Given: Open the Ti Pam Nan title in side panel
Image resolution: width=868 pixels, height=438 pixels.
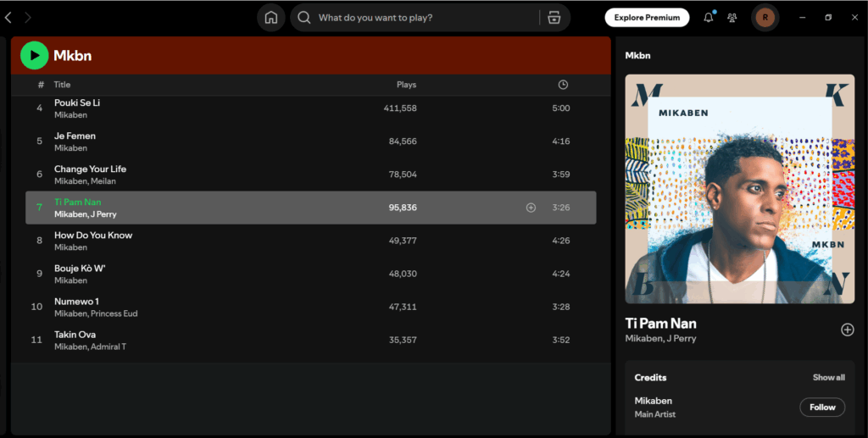Looking at the screenshot, I should click(x=660, y=323).
